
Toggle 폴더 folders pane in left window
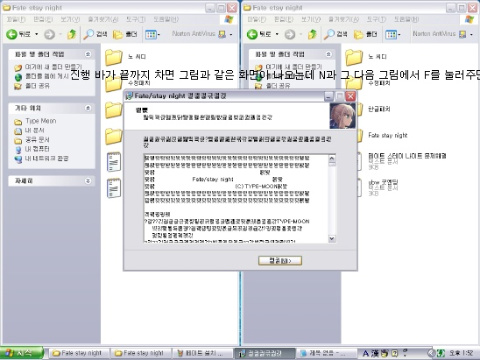click(125, 34)
